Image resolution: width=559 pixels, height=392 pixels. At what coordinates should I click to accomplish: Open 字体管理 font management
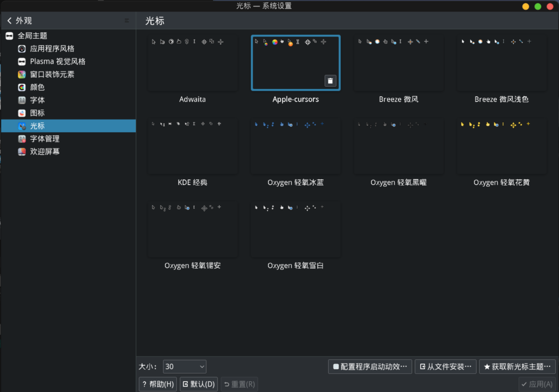point(68,138)
